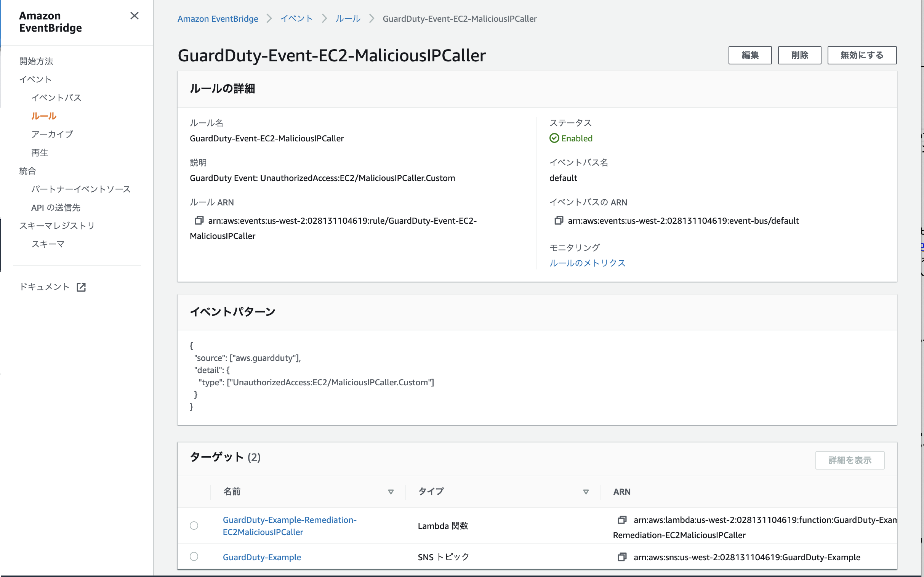Click the green Enabled status check icon
The width and height of the screenshot is (924, 577).
[554, 138]
